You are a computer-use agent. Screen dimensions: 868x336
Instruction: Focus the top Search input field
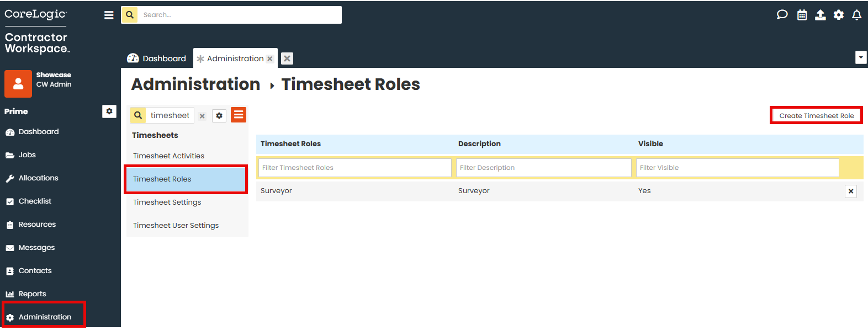240,15
